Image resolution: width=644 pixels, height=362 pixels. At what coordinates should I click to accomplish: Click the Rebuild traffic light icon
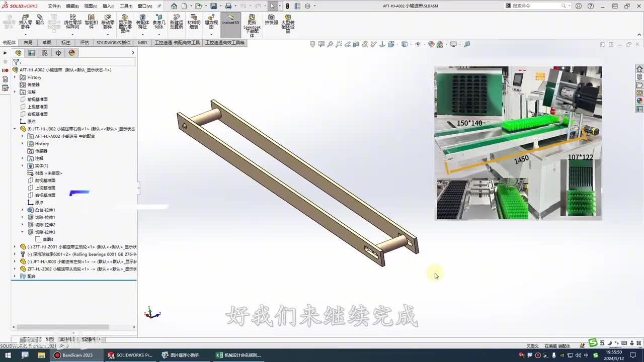287,6
